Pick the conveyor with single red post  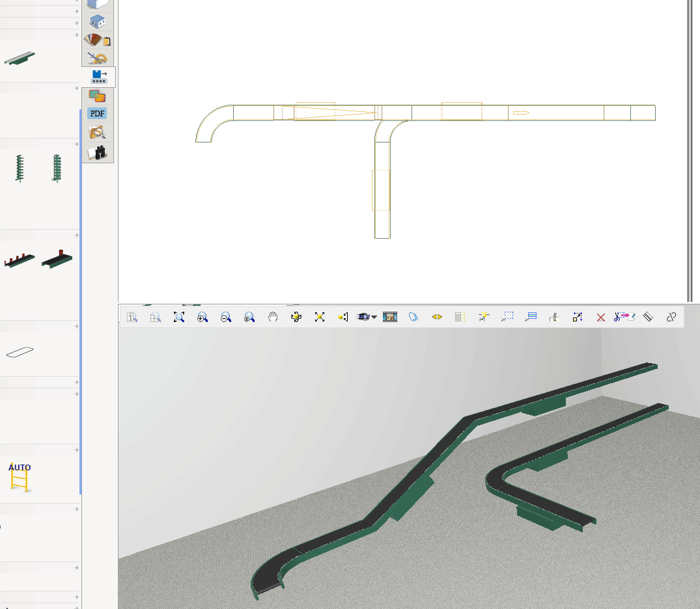point(57,259)
